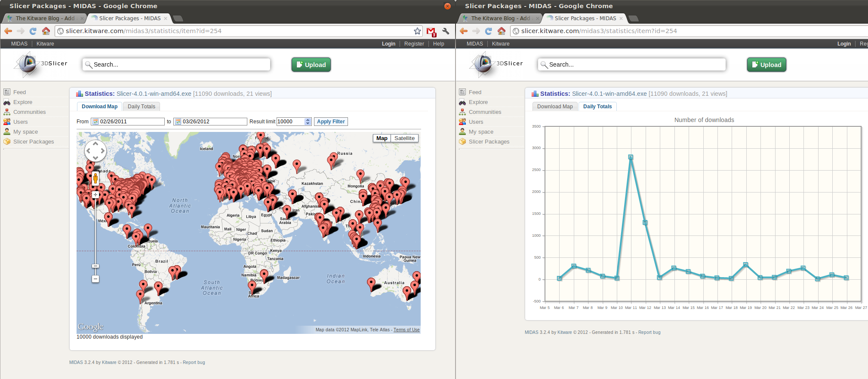This screenshot has width=868, height=379.
Task: Open Daily Totals tab in left window
Action: pyautogui.click(x=142, y=107)
